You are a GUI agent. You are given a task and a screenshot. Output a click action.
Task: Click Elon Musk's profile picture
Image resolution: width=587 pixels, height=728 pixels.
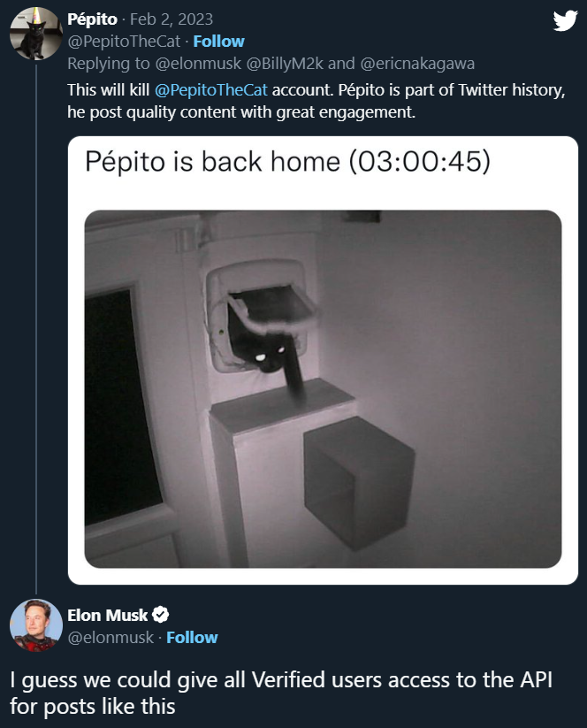(x=35, y=625)
